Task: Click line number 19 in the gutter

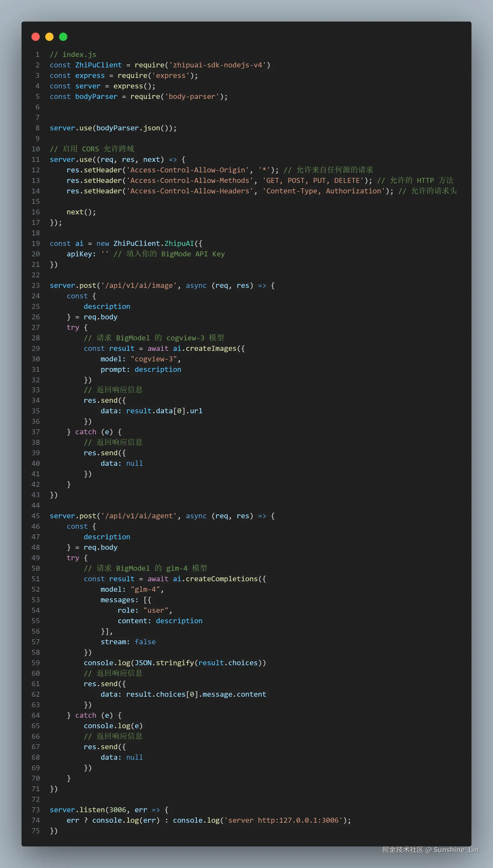Action: click(36, 244)
